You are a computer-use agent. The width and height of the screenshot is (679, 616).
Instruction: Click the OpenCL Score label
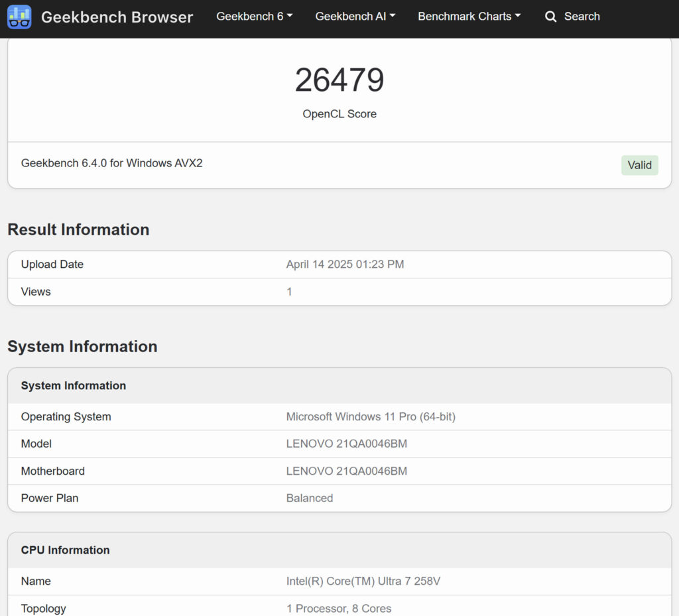pyautogui.click(x=339, y=114)
